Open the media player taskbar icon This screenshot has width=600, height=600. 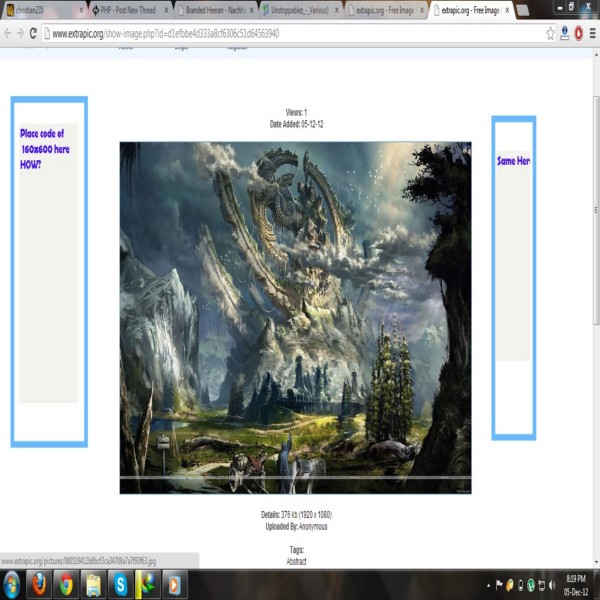point(174,584)
